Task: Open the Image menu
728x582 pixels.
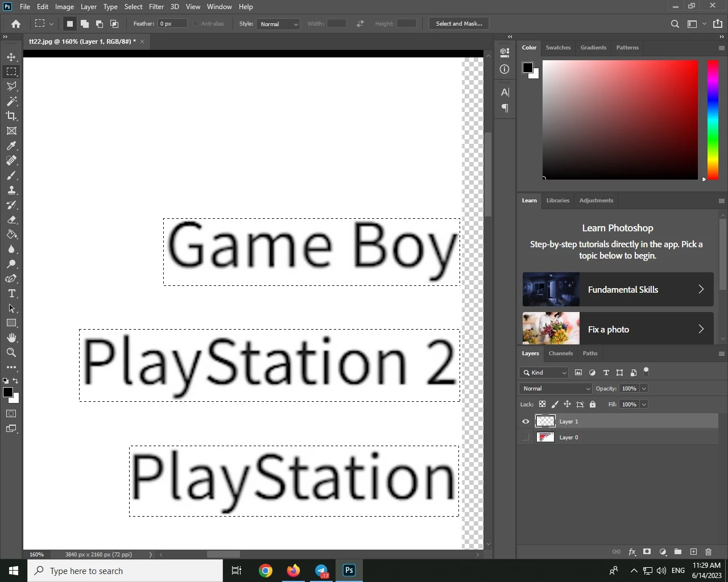Action: coord(64,7)
